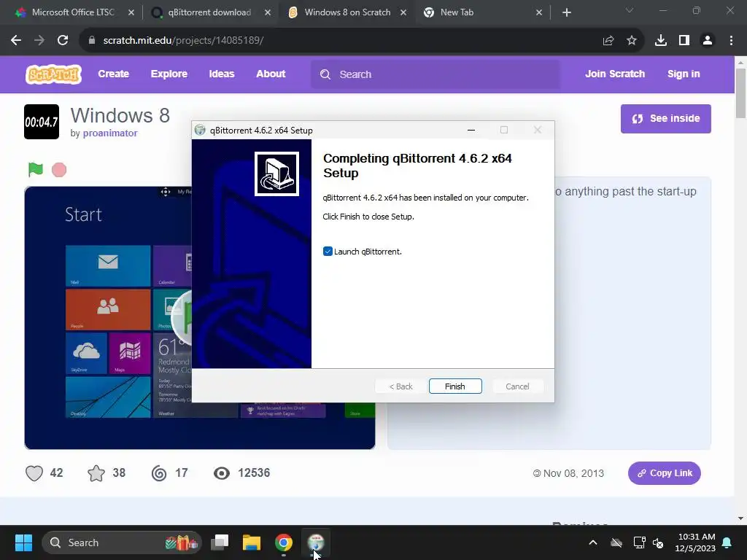Viewport: 747px width, 560px height.
Task: Bookmark this page with star icon
Action: 632,41
